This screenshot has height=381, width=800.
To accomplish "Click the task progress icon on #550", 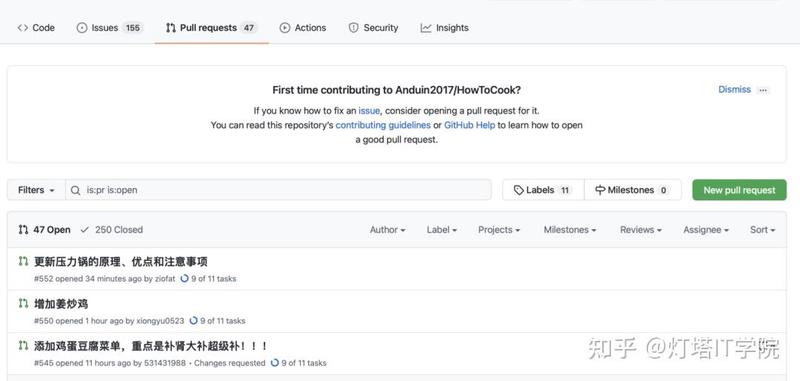I will click(x=193, y=321).
